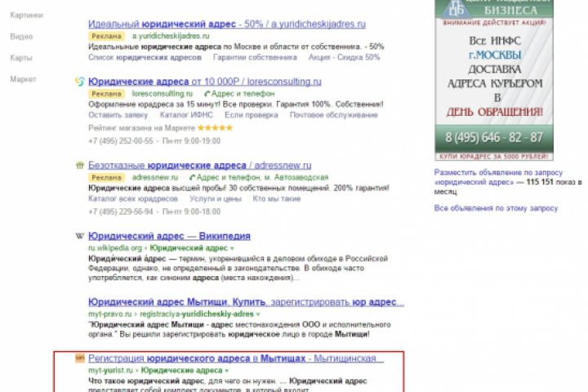
Task: Click 'Купи юрадрес за 5000 рублей' banner strip
Action: click(x=494, y=157)
